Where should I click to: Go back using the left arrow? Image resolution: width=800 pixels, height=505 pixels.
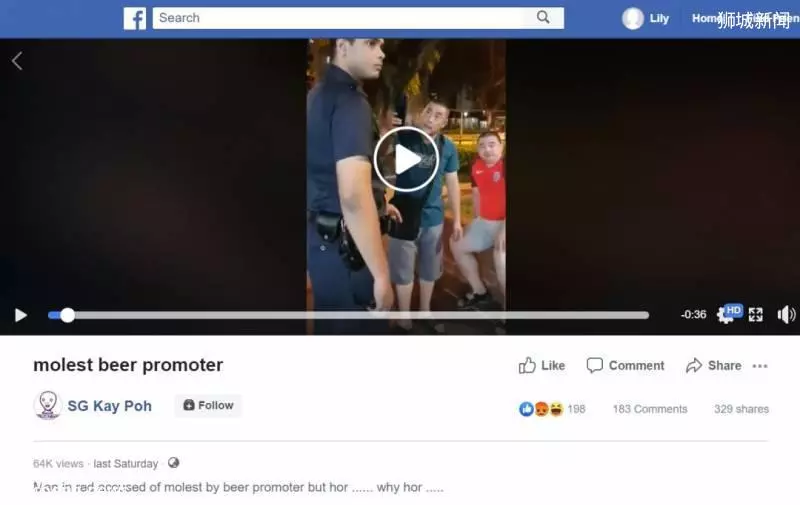[17, 61]
